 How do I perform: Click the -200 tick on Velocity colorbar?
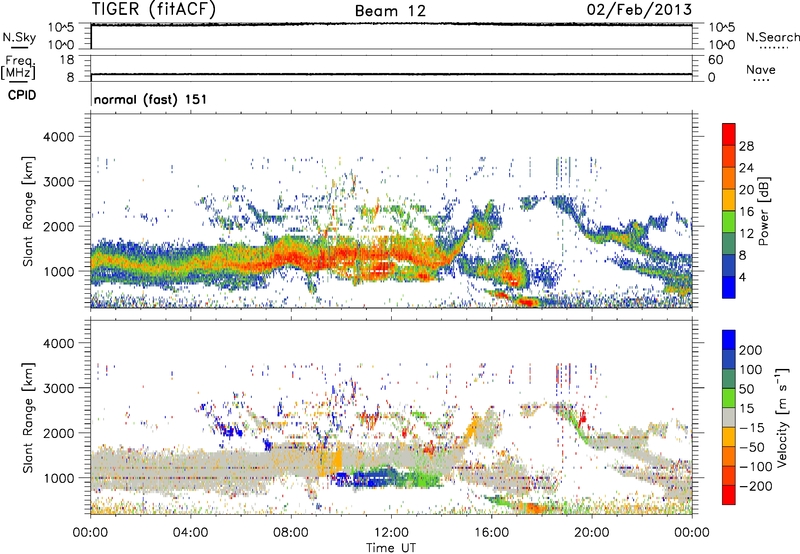(x=756, y=486)
